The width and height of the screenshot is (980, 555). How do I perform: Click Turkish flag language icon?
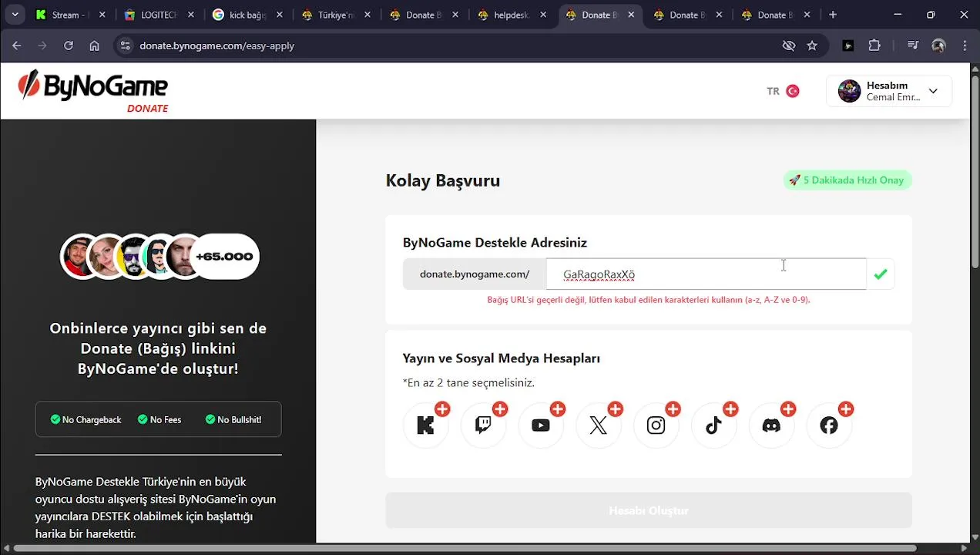pyautogui.click(x=792, y=91)
